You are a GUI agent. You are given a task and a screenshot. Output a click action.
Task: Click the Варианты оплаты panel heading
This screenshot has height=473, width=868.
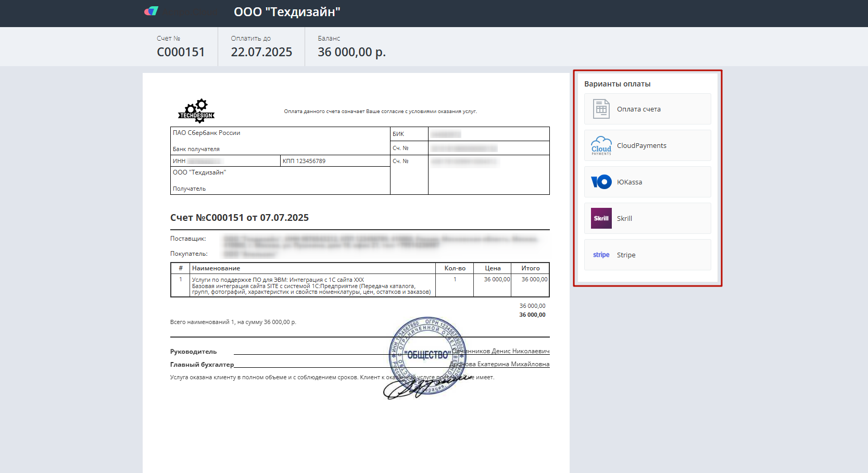tap(617, 84)
